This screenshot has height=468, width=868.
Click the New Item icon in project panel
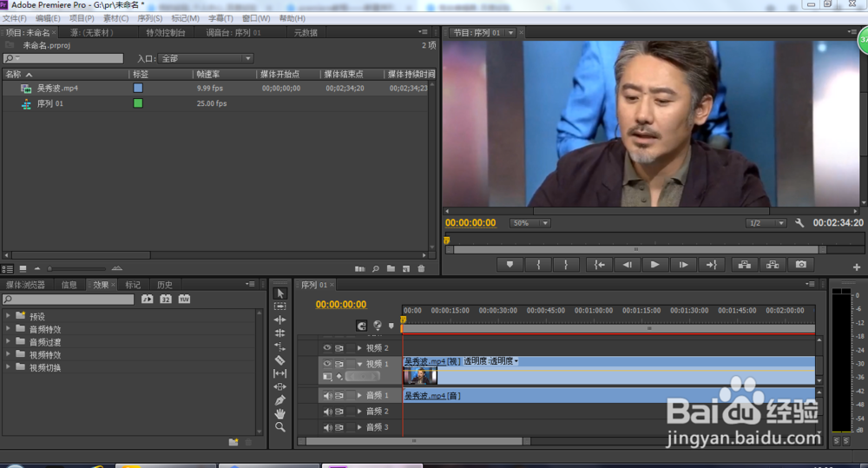(x=405, y=268)
